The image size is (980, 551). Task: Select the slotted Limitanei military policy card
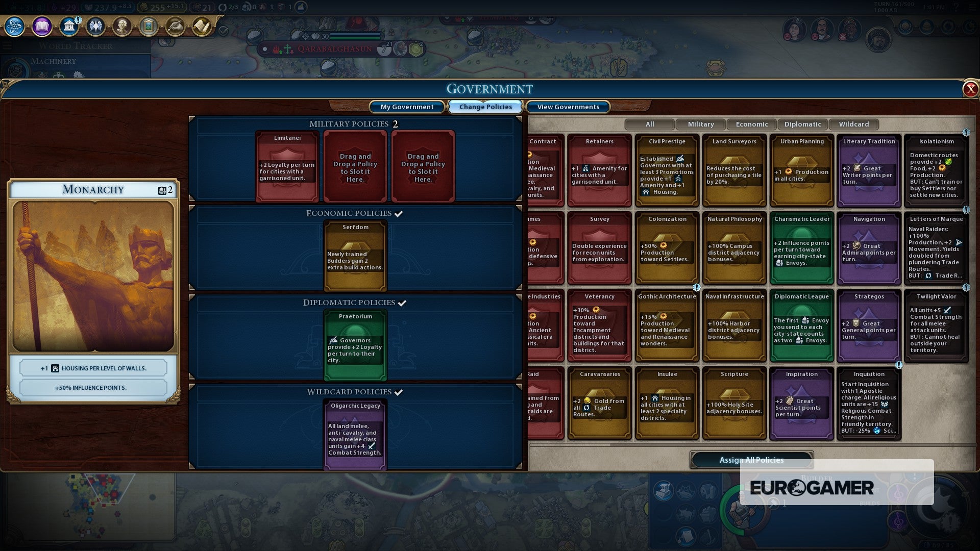click(287, 167)
